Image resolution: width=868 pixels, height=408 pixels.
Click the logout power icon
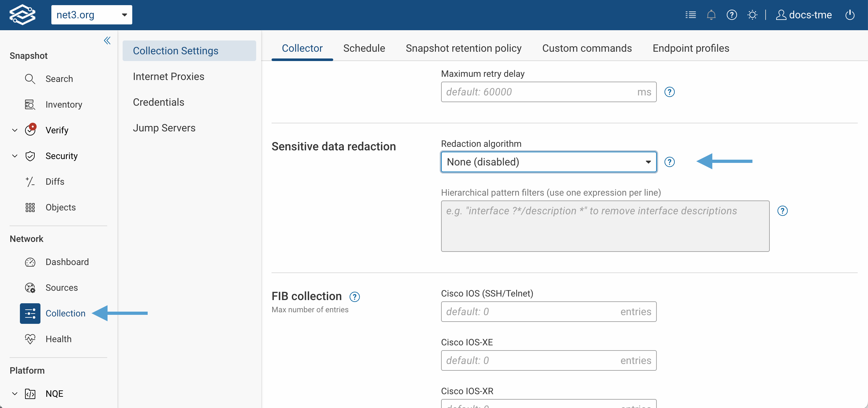pyautogui.click(x=850, y=14)
